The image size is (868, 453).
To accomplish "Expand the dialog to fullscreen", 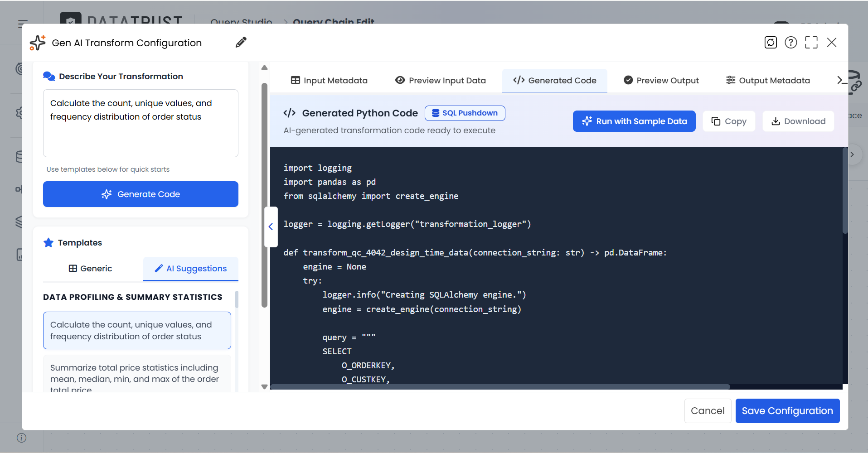I will (x=811, y=43).
